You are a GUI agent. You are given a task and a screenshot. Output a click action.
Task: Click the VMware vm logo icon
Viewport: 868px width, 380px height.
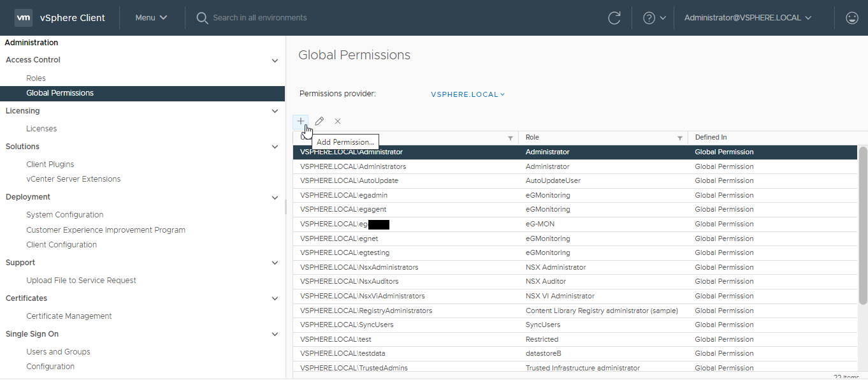click(23, 18)
